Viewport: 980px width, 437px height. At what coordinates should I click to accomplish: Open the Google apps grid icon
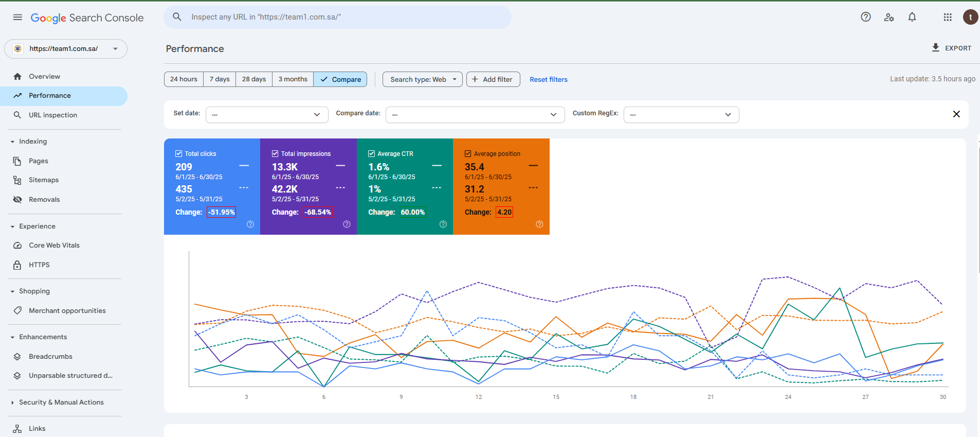click(948, 17)
